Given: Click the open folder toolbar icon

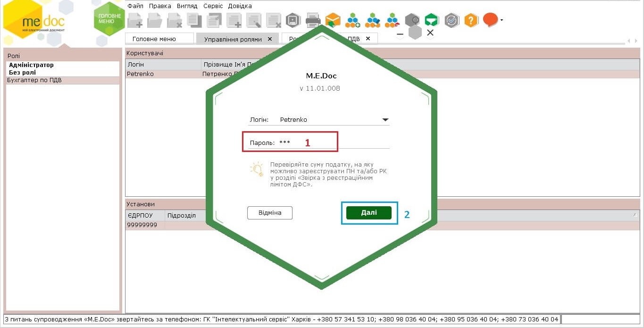Looking at the screenshot, I should [155, 20].
